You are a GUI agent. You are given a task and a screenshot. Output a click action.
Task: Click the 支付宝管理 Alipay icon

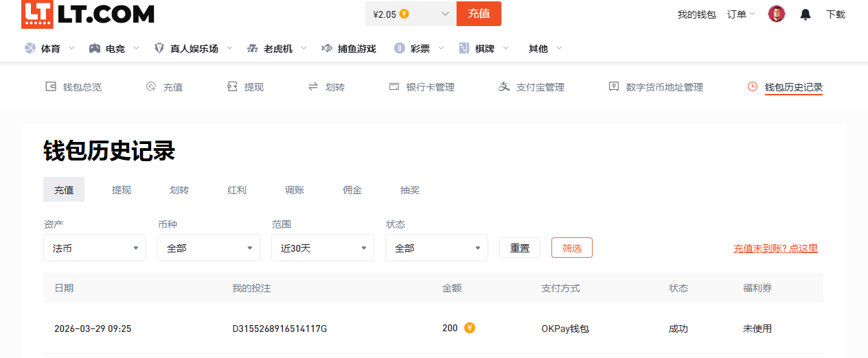pyautogui.click(x=504, y=87)
